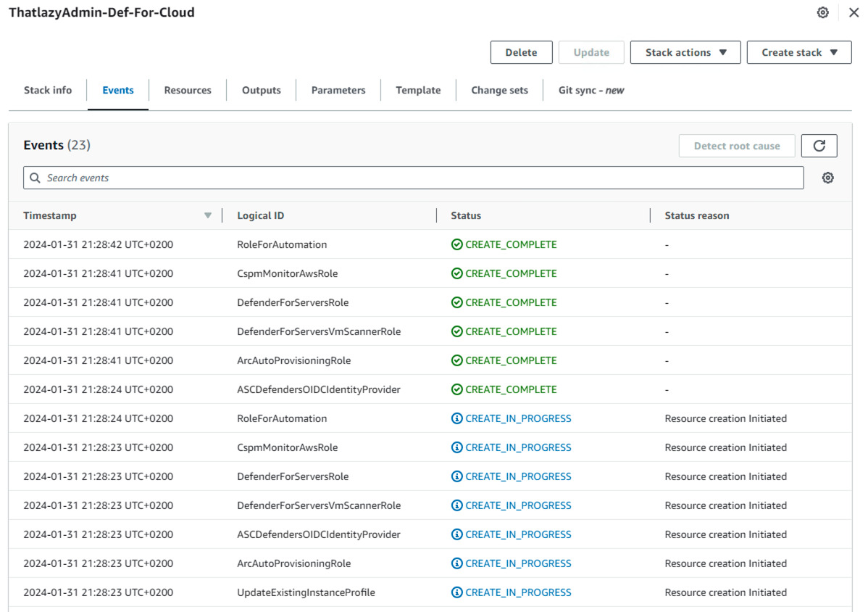Go to the Template tab
868x612 pixels.
click(418, 90)
